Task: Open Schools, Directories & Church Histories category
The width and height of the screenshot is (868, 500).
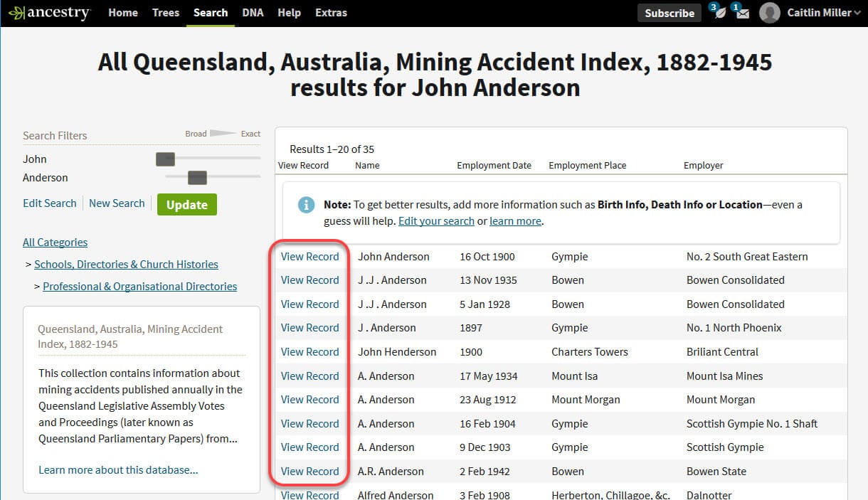Action: pos(126,265)
